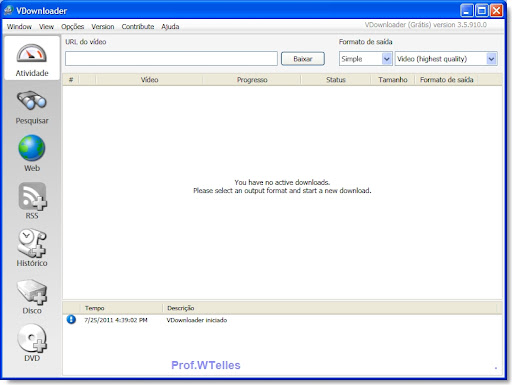Open the Contribute menu
Image resolution: width=512 pixels, height=385 pixels.
point(138,27)
